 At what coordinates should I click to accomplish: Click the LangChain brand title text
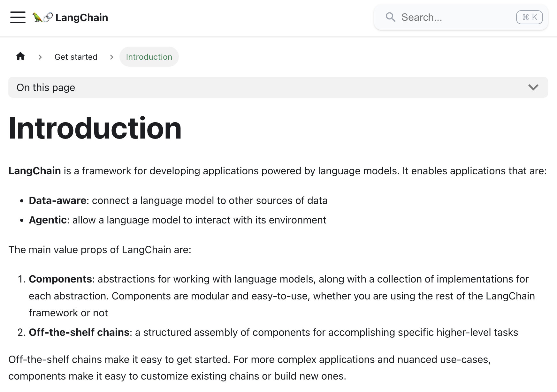tap(82, 18)
